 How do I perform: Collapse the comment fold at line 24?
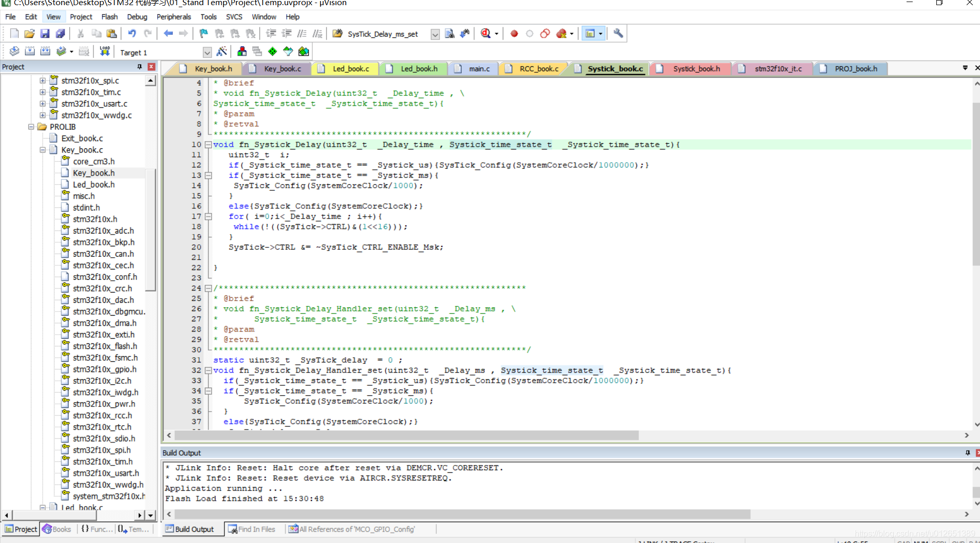point(209,288)
